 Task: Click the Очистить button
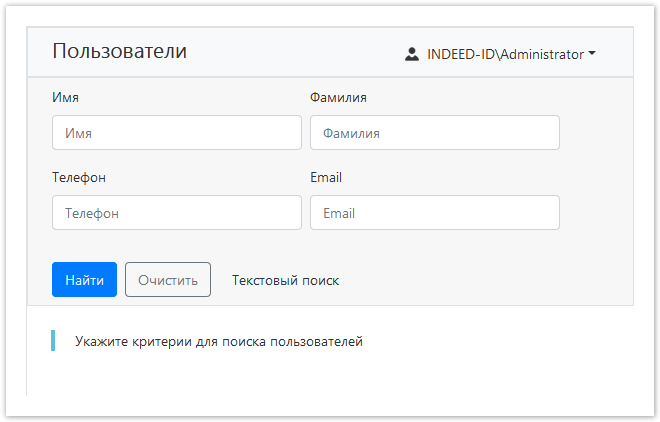(168, 280)
